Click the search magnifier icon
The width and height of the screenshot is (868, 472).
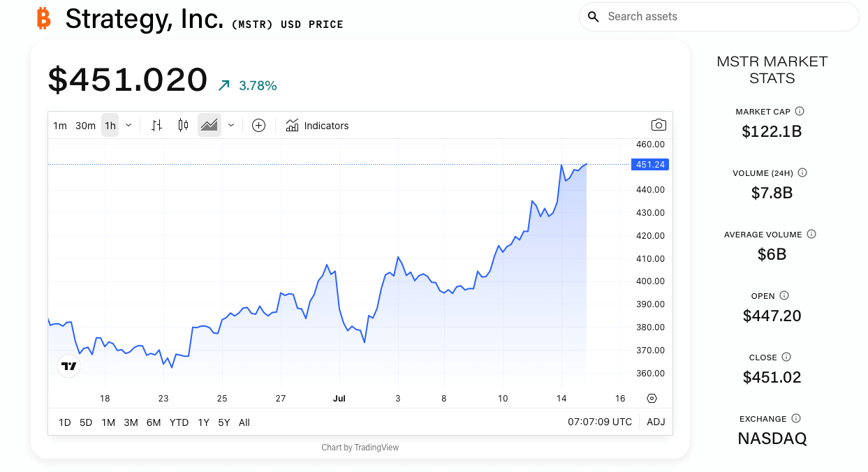(x=594, y=17)
